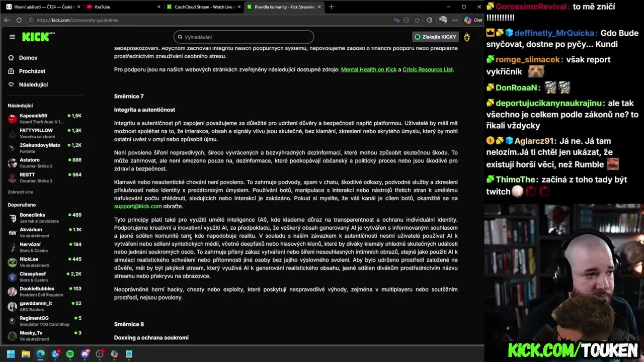Click the Doxxing a ochrana soukromí heading
Image resolution: width=644 pixels, height=362 pixels.
151,338
